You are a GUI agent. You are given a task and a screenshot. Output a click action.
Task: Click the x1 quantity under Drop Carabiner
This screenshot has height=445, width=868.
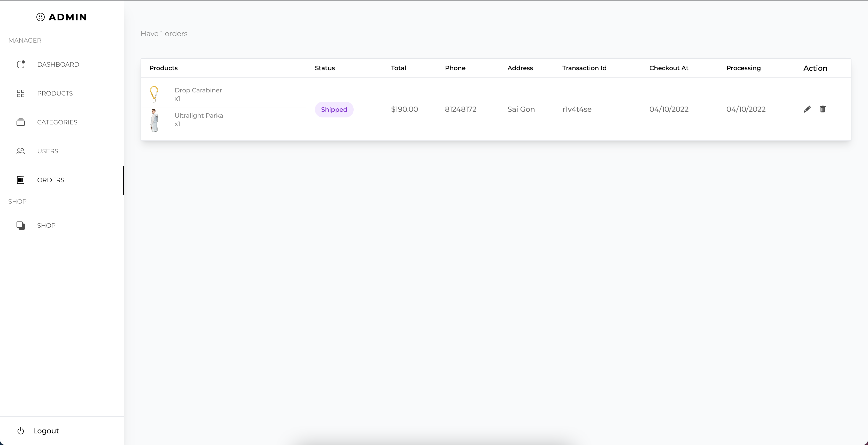click(177, 99)
